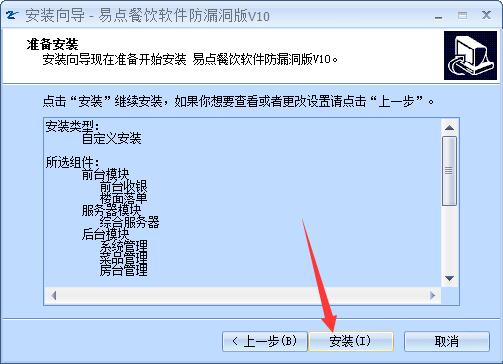503x364 pixels.
Task: Cancel setup with the 取消 button
Action: pyautogui.click(x=447, y=341)
